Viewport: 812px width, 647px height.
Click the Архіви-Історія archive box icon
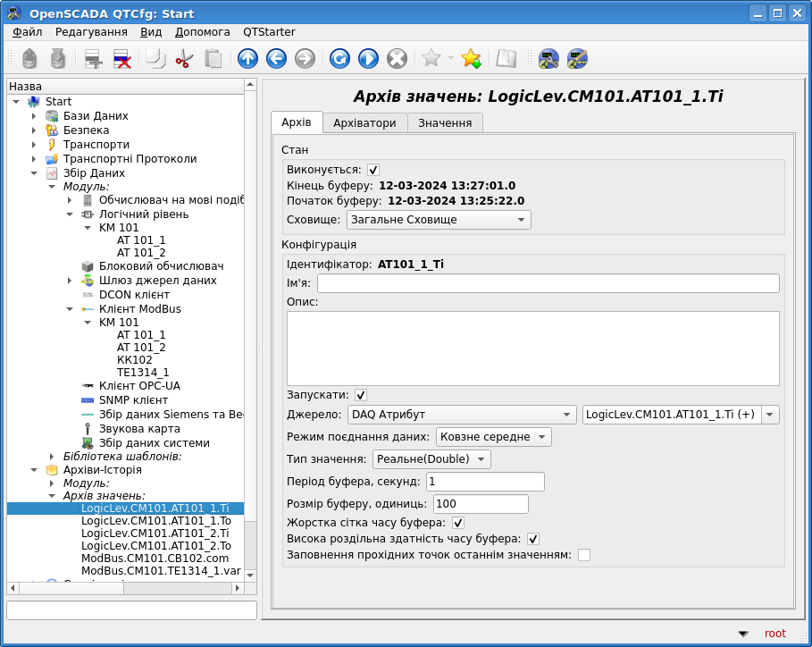pos(52,470)
